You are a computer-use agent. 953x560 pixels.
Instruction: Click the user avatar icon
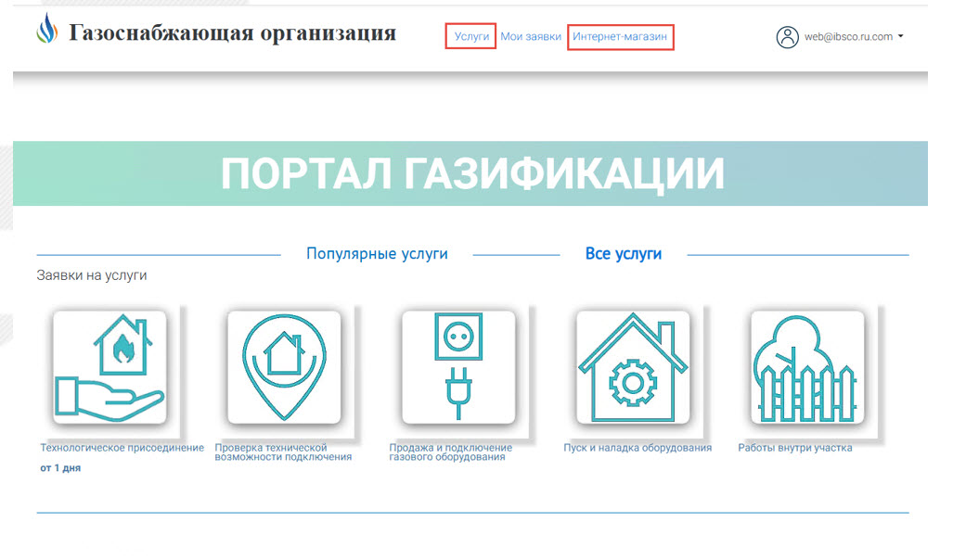coord(787,37)
